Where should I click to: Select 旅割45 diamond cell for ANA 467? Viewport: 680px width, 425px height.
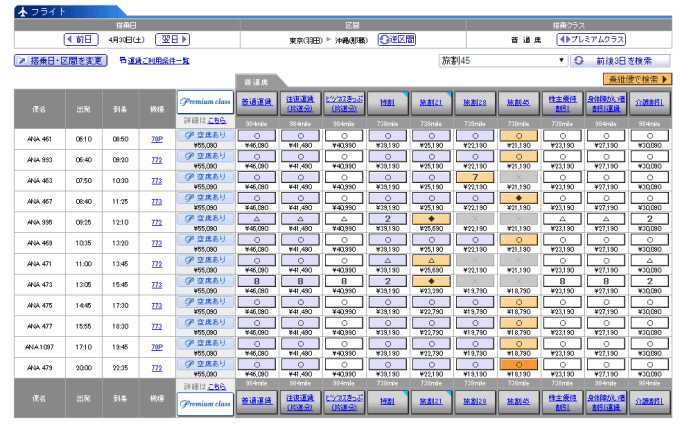tap(519, 198)
